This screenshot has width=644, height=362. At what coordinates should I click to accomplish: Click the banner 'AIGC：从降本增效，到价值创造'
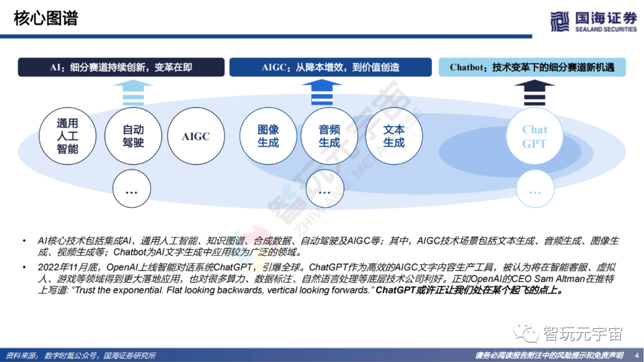(x=330, y=67)
